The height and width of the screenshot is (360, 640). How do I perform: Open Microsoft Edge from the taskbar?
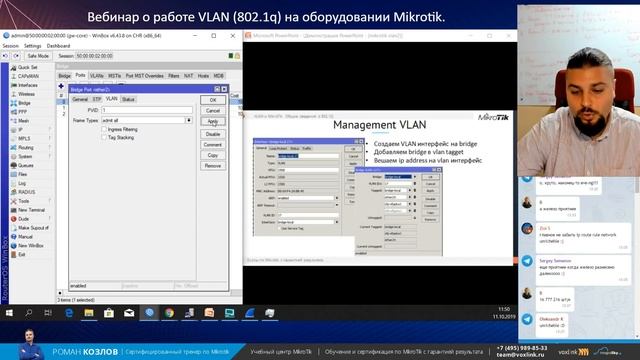(69, 313)
